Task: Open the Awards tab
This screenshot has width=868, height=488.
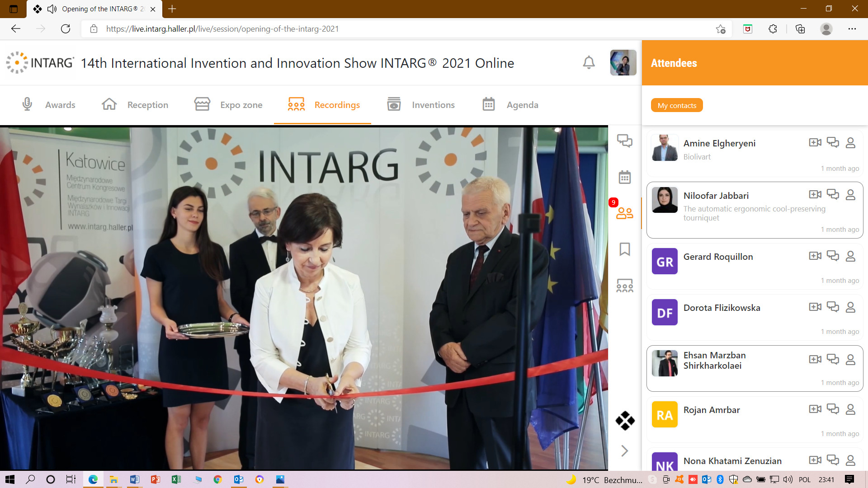Action: [x=49, y=105]
